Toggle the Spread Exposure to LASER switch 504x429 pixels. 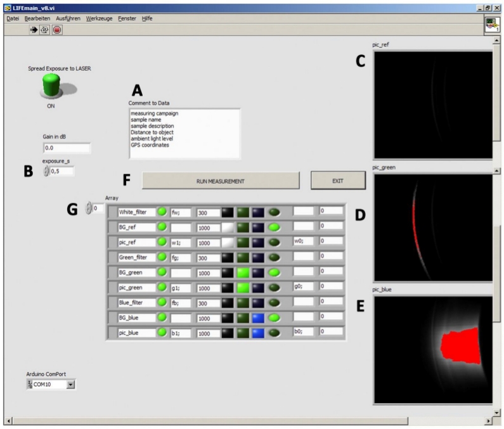51,86
